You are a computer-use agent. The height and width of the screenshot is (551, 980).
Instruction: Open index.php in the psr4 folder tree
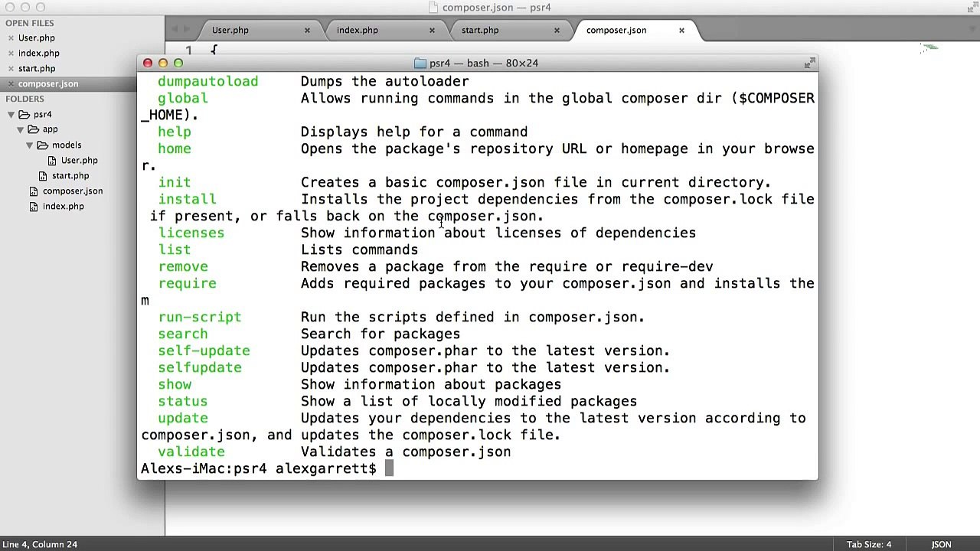pos(64,206)
